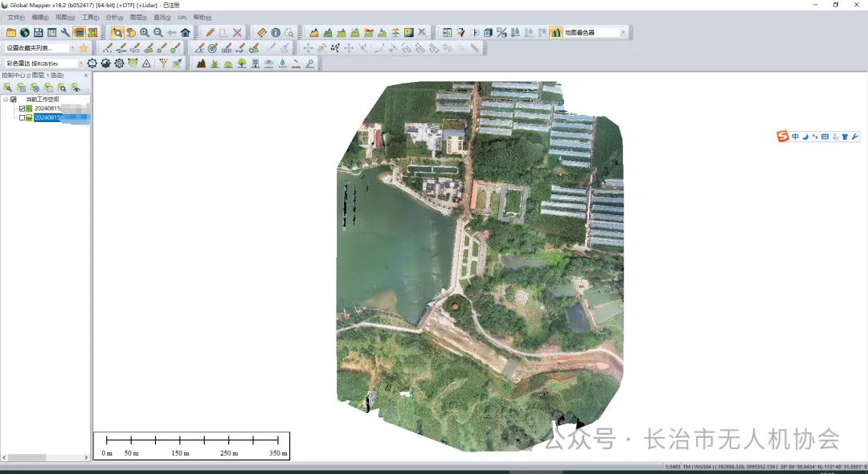Click the favorites star icon
Image resolution: width=868 pixels, height=474 pixels.
coord(84,48)
